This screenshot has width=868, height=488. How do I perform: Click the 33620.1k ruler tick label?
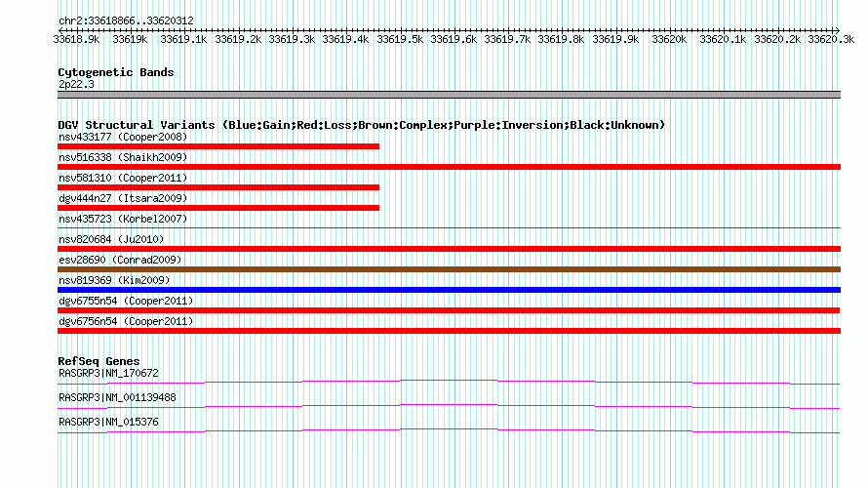[723, 39]
